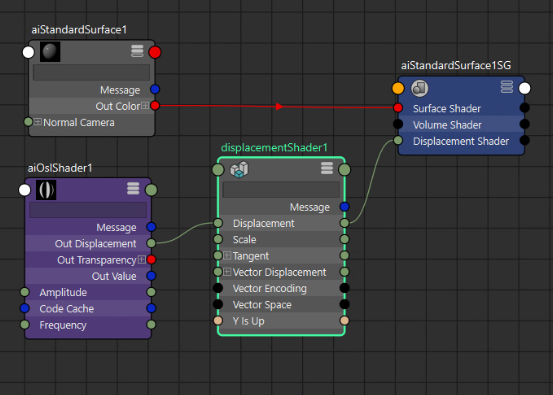Click the Displacement Shader output port
Screen dimensions: 553x395
pyautogui.click(x=524, y=140)
